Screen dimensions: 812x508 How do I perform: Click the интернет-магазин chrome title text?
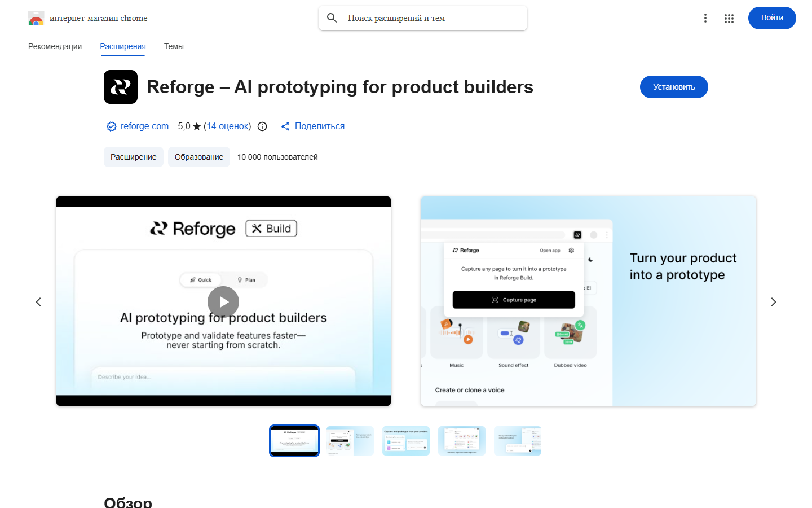coord(99,18)
